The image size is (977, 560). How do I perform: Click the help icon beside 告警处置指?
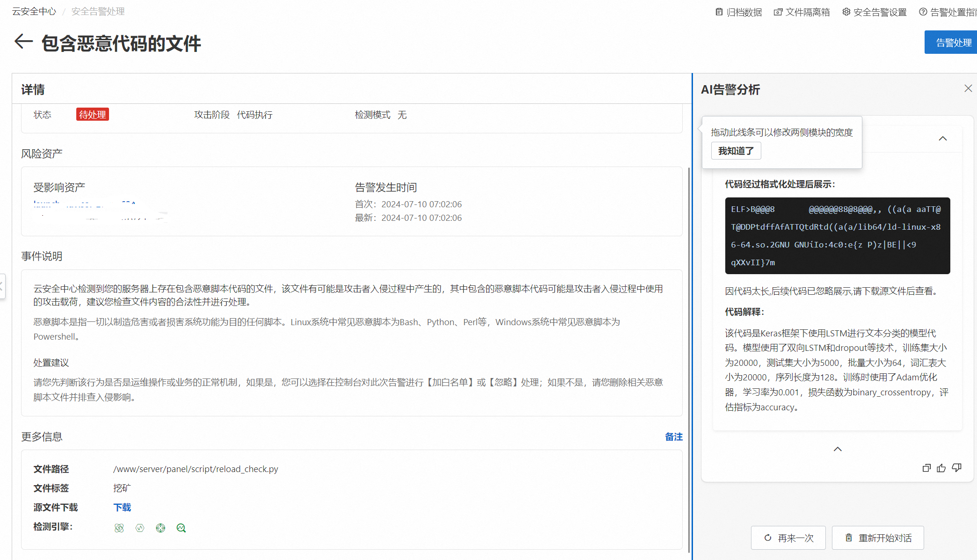[923, 12]
